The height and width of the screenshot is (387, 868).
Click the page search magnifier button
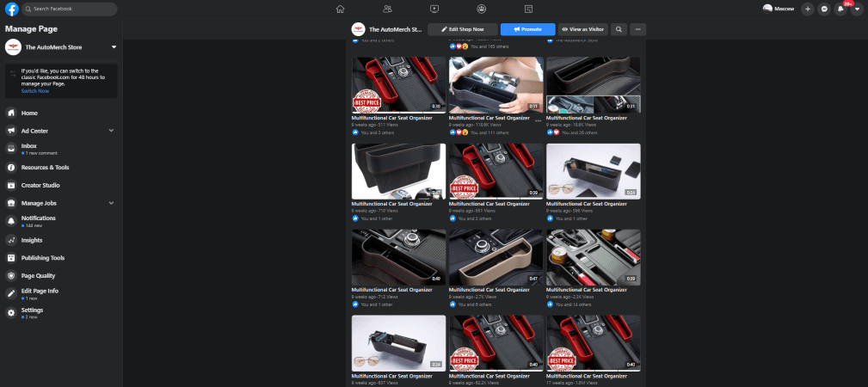[619, 29]
